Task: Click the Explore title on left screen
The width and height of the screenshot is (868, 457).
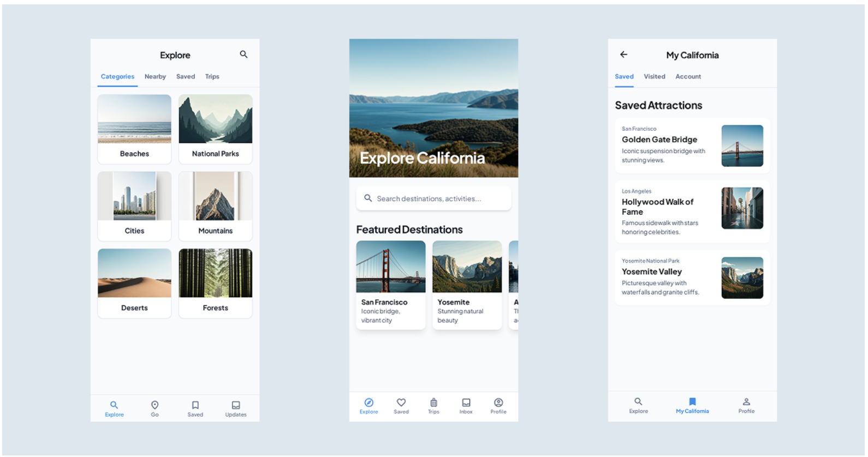Action: 175,55
